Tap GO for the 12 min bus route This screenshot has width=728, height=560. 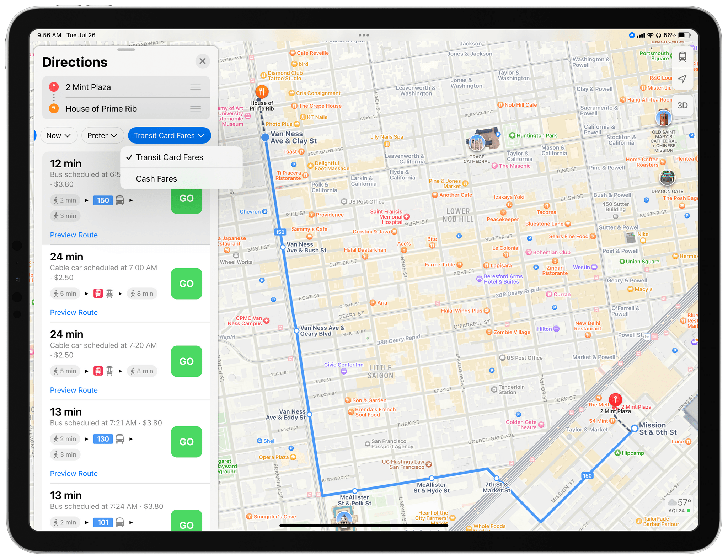(186, 199)
